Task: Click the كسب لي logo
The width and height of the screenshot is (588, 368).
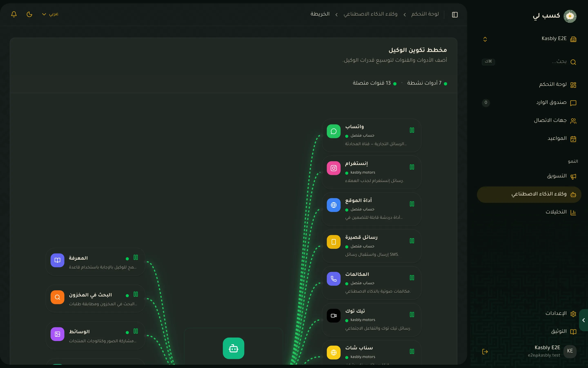Action: [x=555, y=16]
